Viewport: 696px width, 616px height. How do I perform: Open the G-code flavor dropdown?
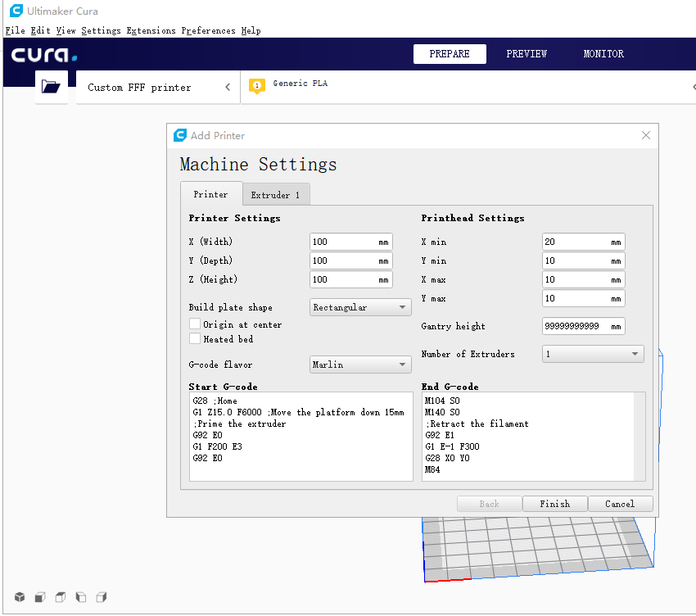(360, 365)
